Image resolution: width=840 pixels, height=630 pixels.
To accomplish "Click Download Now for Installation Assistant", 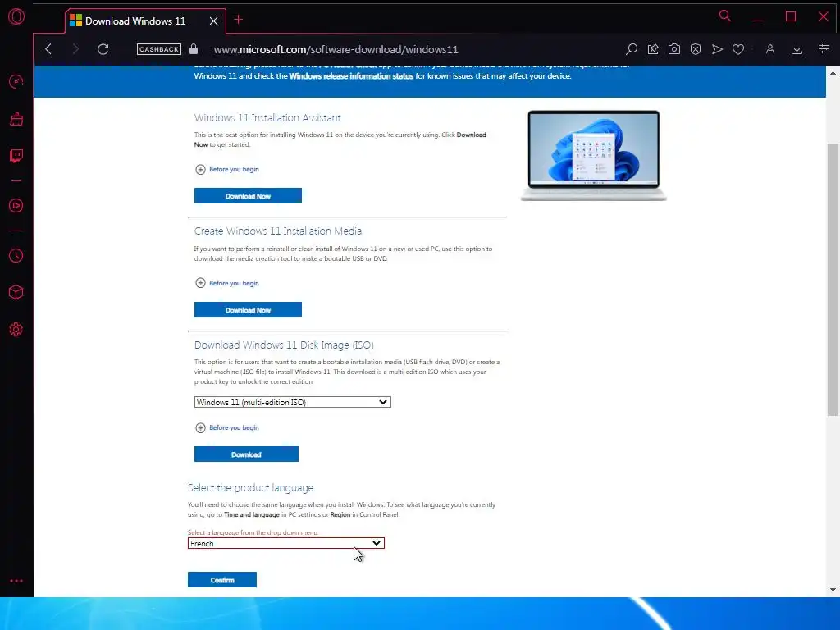I will (x=248, y=195).
